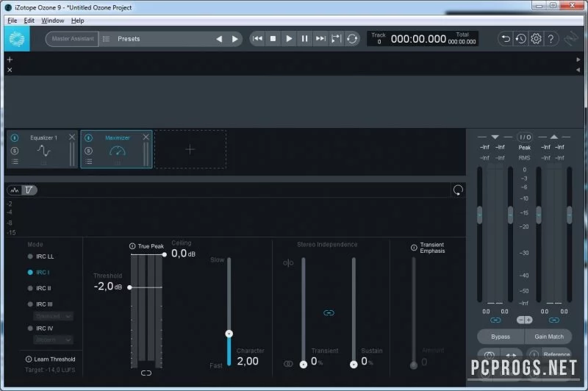
Task: Solo the Maximizer module
Action: coord(88,151)
